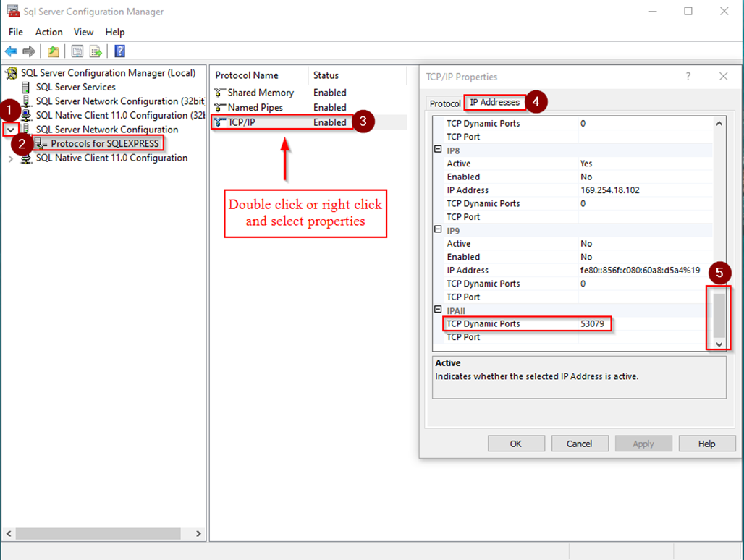Click the scrollbar down arrow
The height and width of the screenshot is (560, 744).
coord(718,345)
